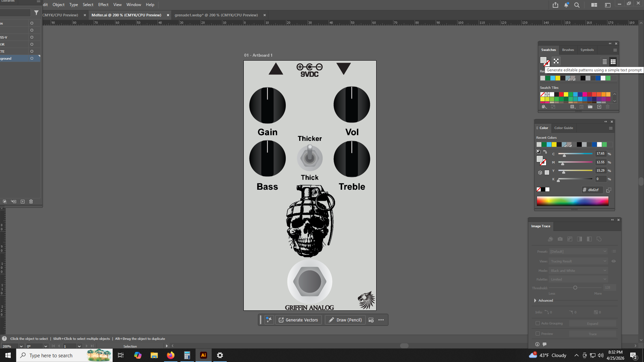
Task: Click the color spectrum bar in Color panel
Action: [573, 201]
